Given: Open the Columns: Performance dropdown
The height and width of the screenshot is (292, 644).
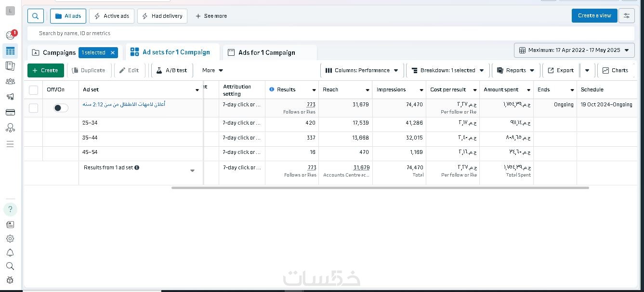Looking at the screenshot, I should pos(362,70).
